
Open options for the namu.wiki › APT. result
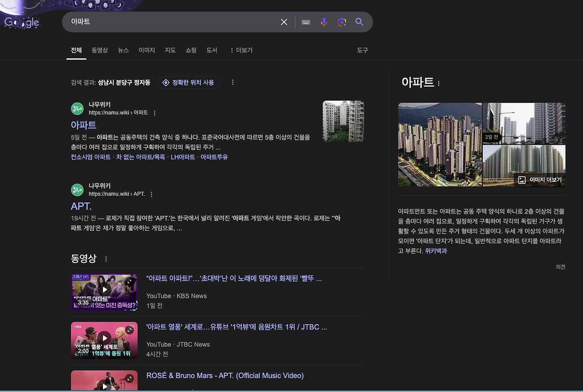tap(152, 194)
